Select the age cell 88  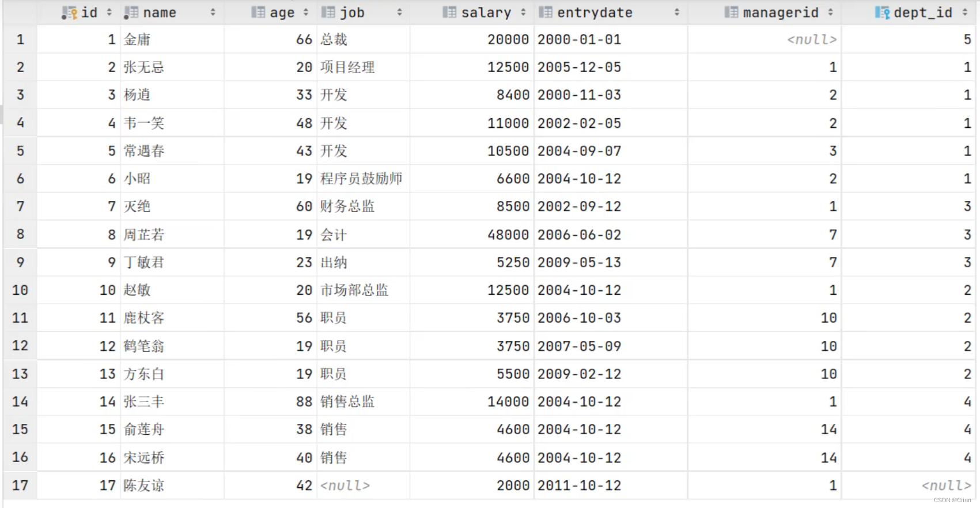click(x=270, y=401)
